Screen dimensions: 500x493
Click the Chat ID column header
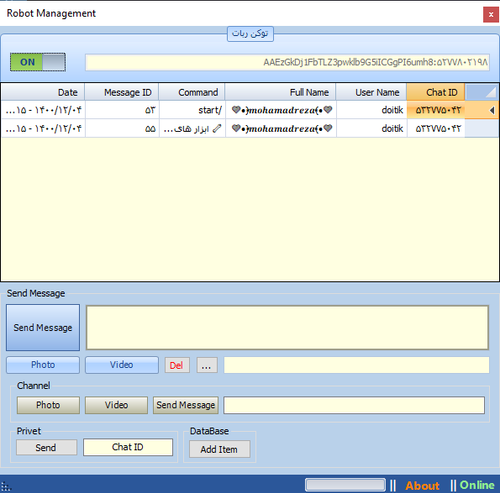click(x=436, y=92)
